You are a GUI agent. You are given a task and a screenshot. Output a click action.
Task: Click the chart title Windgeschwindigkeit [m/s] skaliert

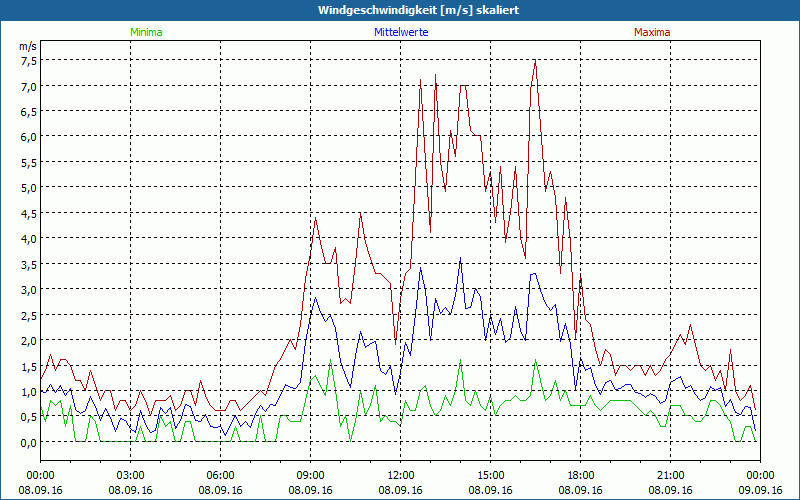tap(418, 10)
